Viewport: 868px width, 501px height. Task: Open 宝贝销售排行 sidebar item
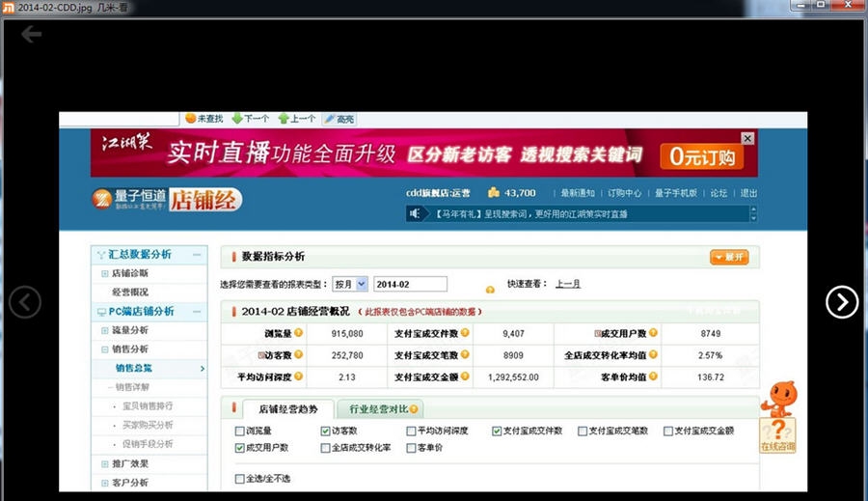pos(148,406)
